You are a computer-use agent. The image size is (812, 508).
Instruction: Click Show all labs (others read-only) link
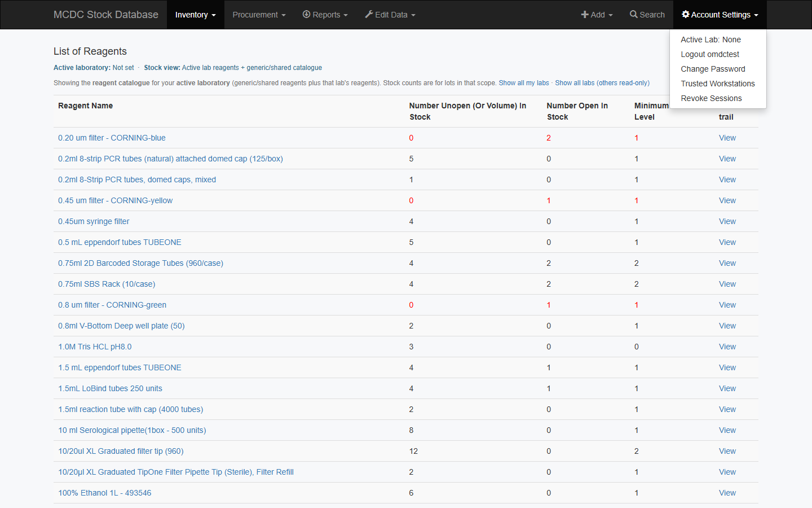click(x=602, y=83)
